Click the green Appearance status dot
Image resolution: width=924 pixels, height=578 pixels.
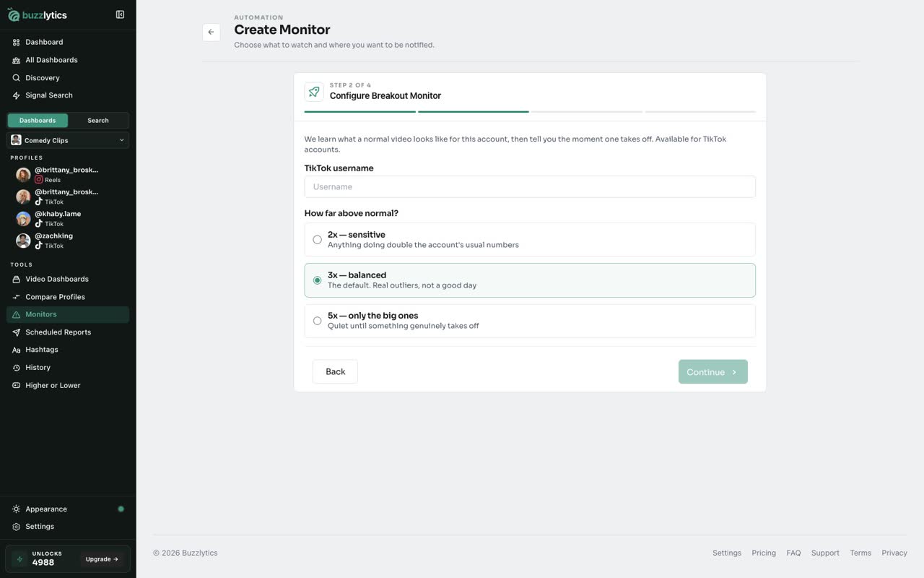point(121,509)
